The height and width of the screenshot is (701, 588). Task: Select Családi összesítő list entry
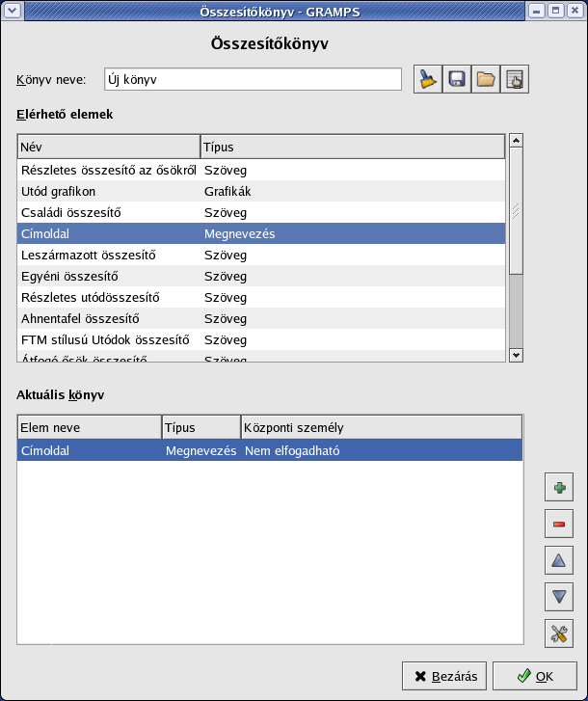pos(71,212)
